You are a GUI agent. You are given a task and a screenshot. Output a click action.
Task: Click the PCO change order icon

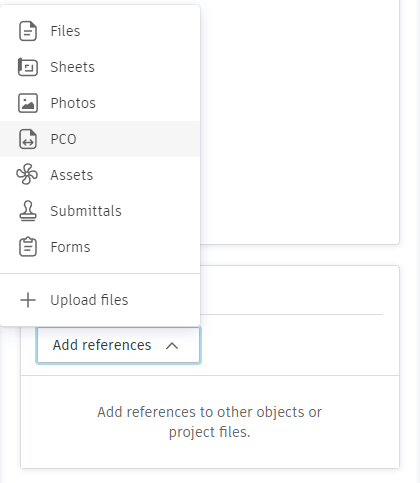click(x=28, y=139)
